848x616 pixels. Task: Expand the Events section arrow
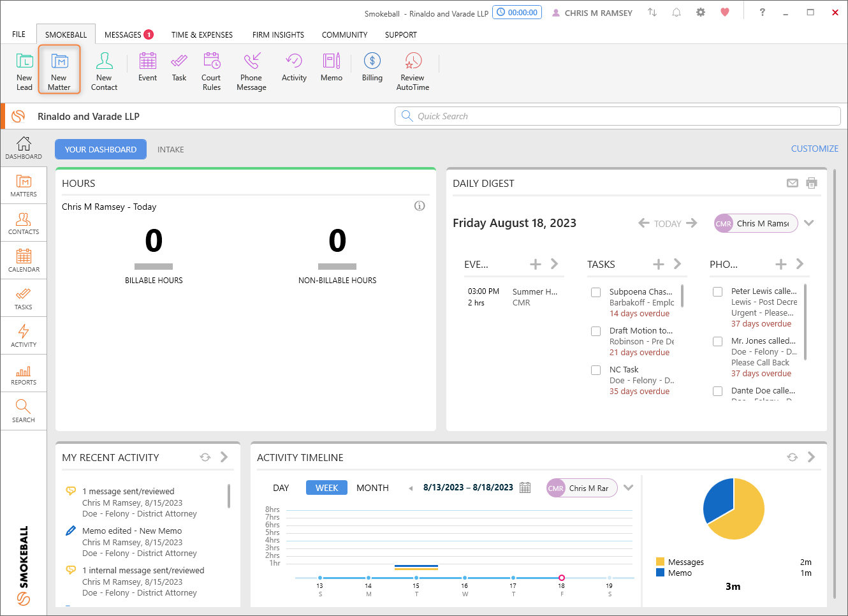(554, 264)
